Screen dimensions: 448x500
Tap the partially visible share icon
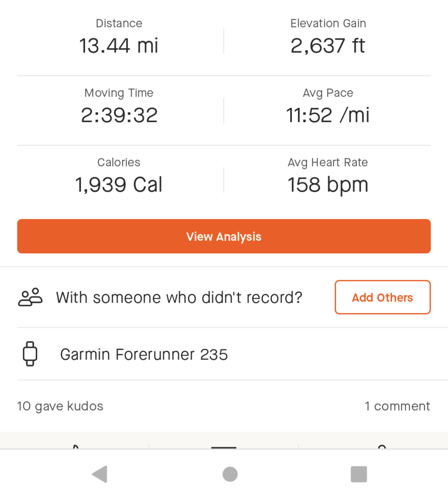tap(382, 447)
